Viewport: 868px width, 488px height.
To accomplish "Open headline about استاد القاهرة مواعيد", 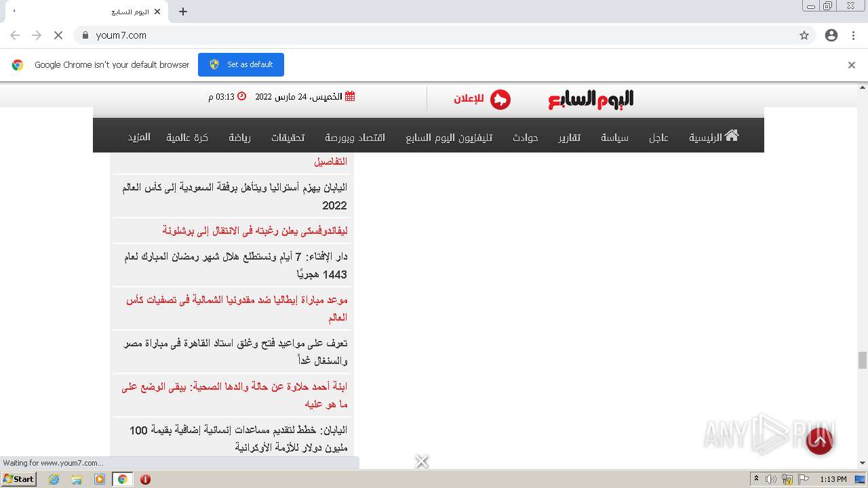I will 235,352.
